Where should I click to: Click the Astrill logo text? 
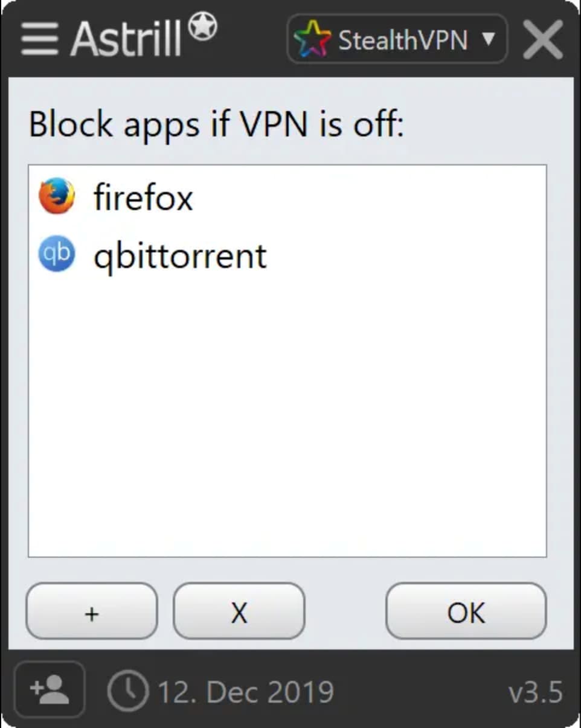click(x=126, y=39)
